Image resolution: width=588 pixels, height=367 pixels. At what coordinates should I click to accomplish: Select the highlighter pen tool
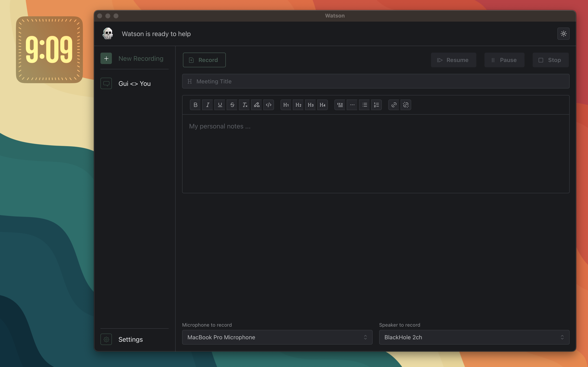point(256,105)
